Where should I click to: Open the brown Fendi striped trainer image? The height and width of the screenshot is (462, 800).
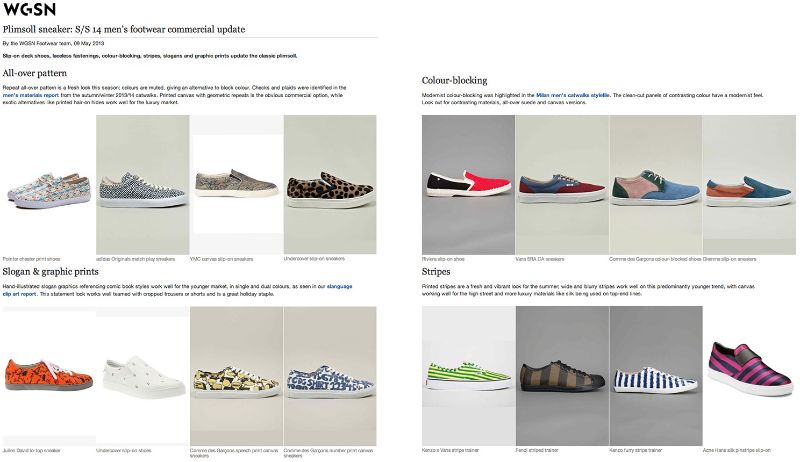point(562,376)
